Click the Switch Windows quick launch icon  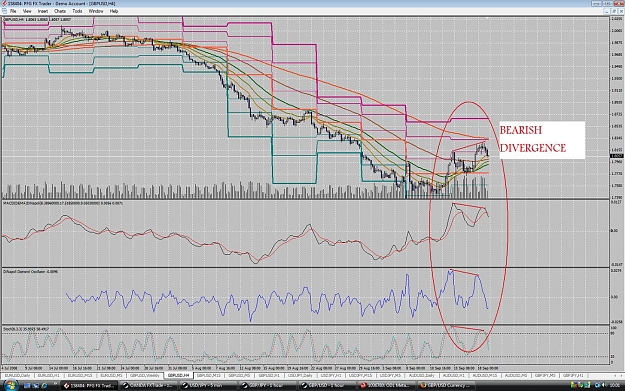[x=36, y=385]
